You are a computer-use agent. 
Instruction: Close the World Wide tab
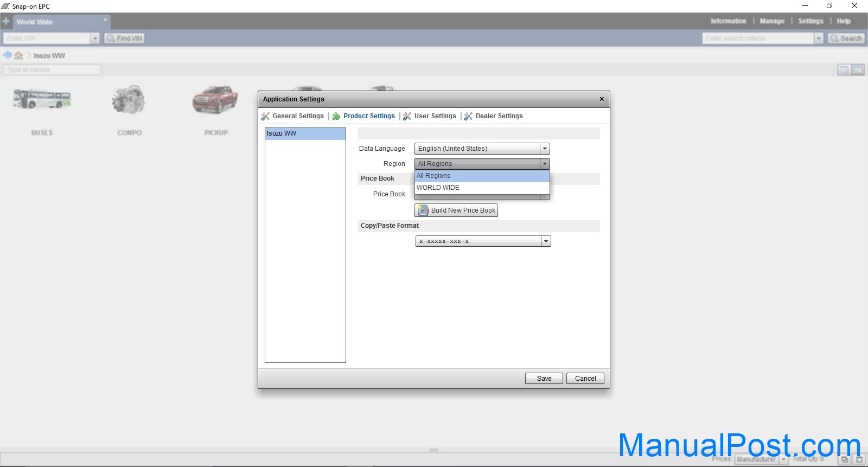click(x=105, y=20)
